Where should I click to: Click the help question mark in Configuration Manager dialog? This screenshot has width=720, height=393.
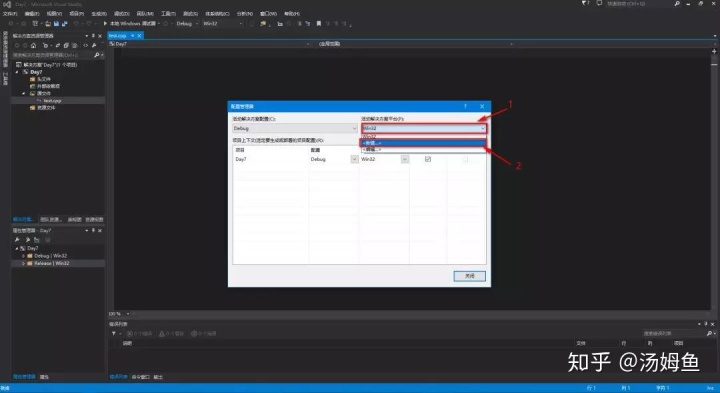[465, 106]
